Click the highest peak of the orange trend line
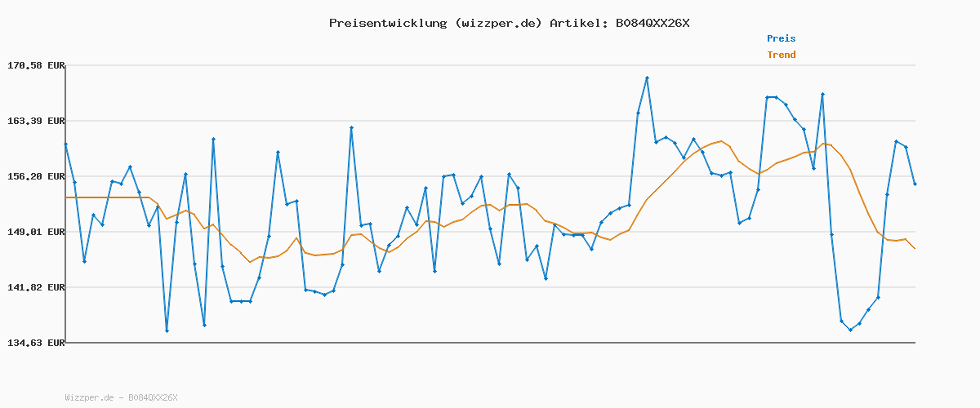This screenshot has height=408, width=980. [722, 141]
